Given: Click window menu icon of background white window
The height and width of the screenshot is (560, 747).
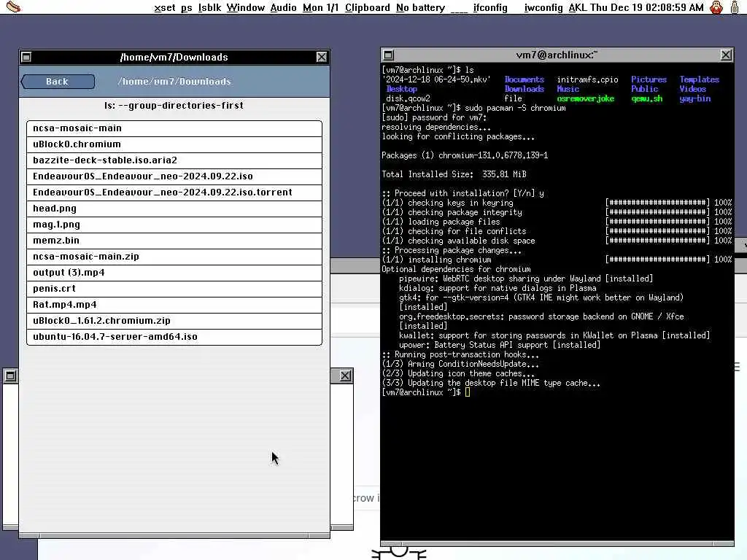Looking at the screenshot, I should coord(10,376).
